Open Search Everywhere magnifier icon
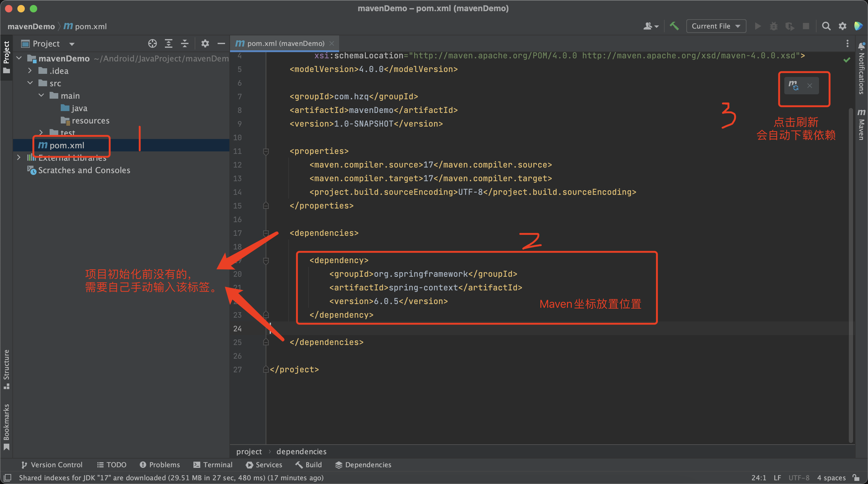Viewport: 868px width, 484px height. point(826,26)
